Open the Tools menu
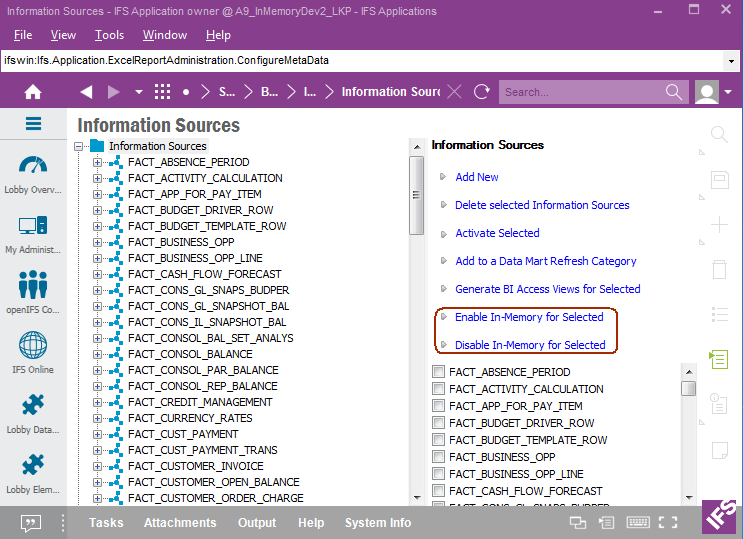 point(109,35)
